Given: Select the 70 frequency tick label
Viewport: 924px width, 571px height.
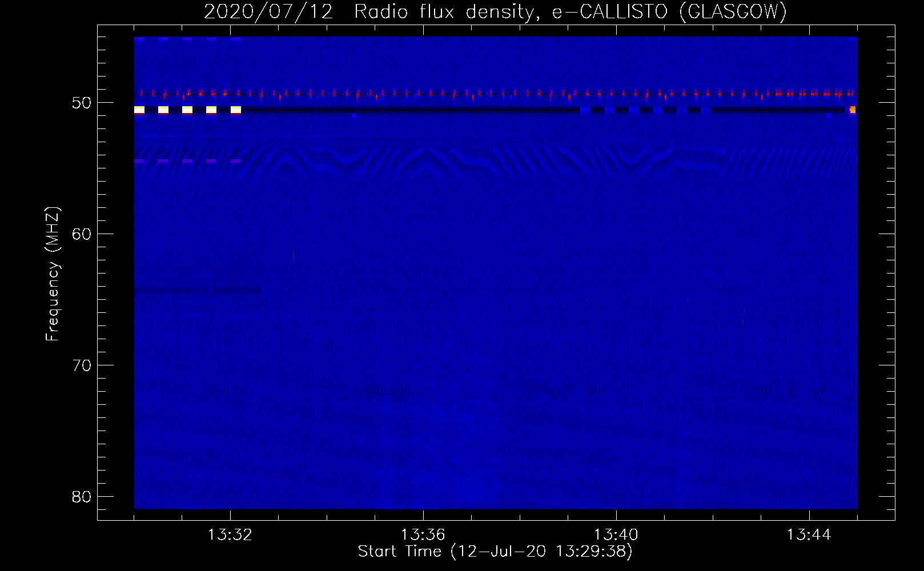Looking at the screenshot, I should tap(82, 365).
